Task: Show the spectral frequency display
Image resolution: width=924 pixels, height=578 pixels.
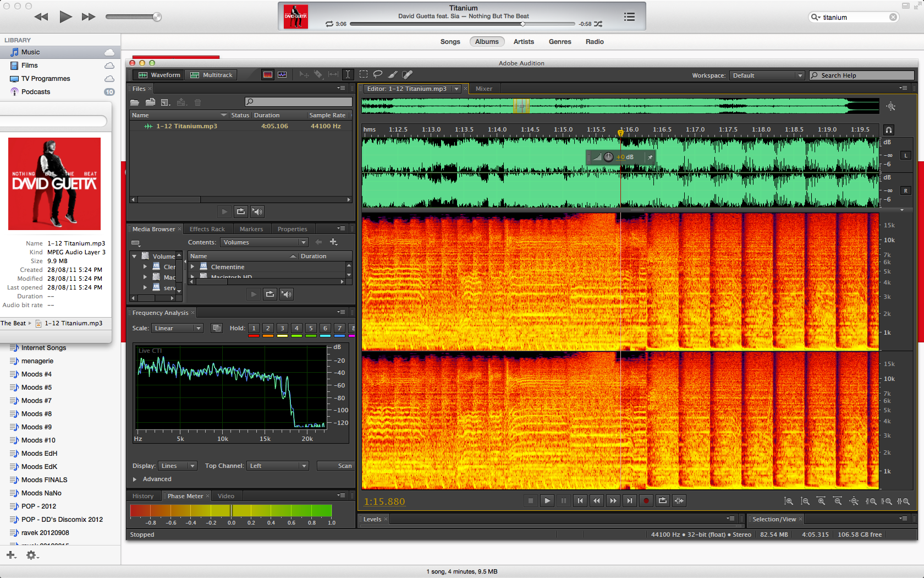Action: coord(268,75)
